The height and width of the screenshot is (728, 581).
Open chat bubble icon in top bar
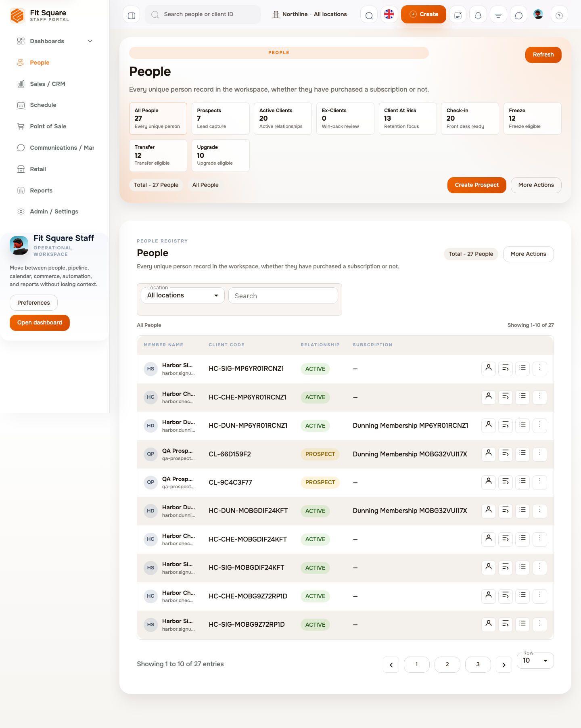coord(519,15)
